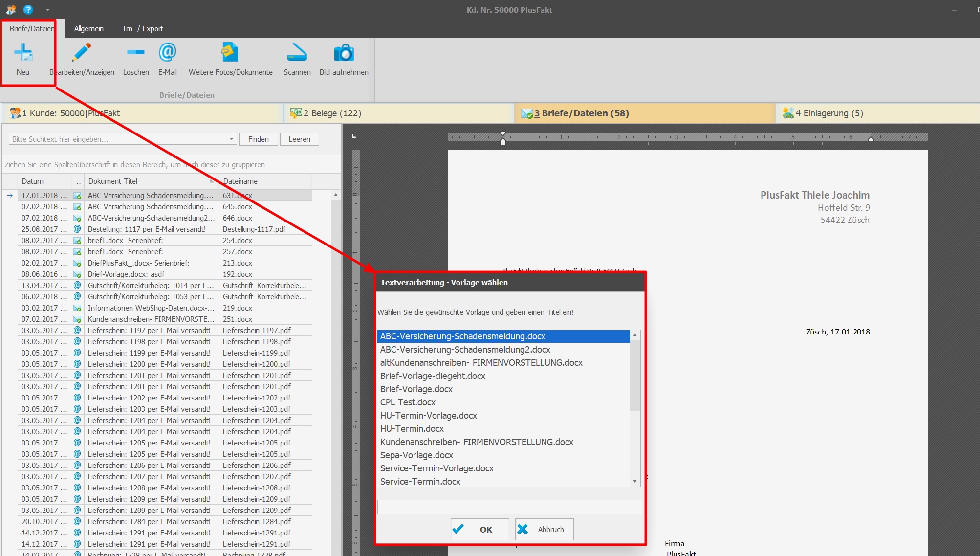Open Weitere Fotos/Dokumente
980x556 pixels.
point(230,53)
